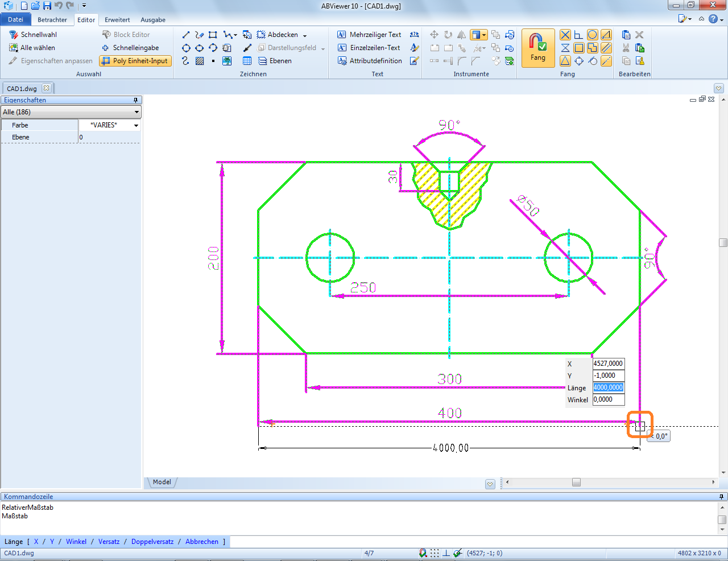
Task: Toggle Poly Einheit-Input mode
Action: coord(135,61)
